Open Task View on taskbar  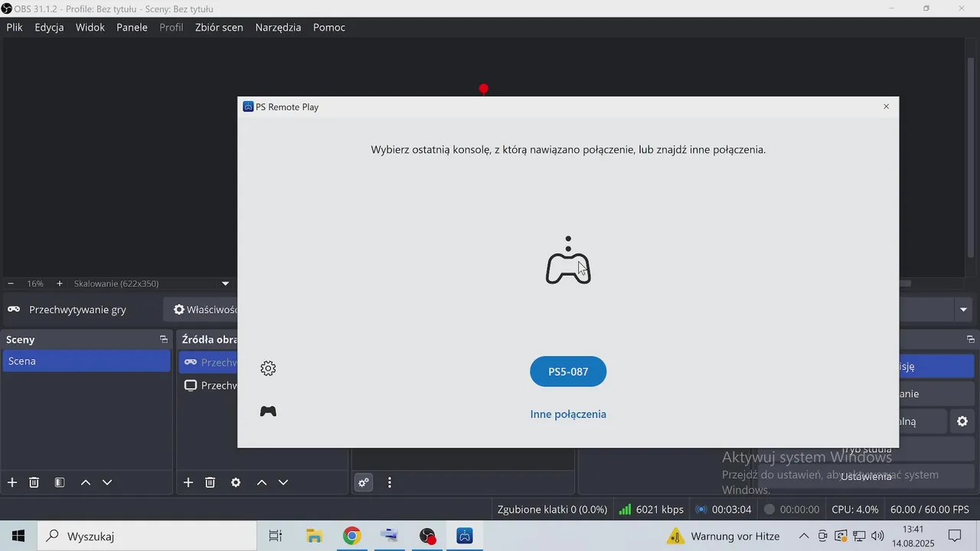point(276,536)
